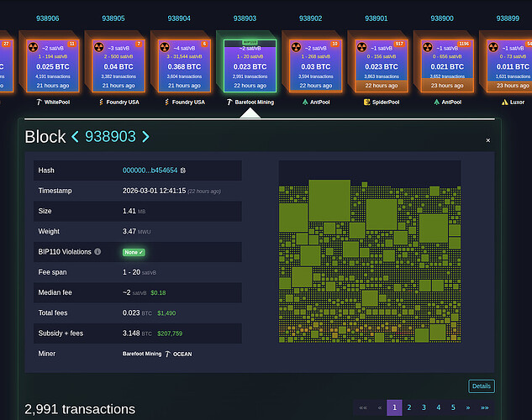Click the AntPool logo under block 938902
The height and width of the screenshot is (420, 532).
304,102
